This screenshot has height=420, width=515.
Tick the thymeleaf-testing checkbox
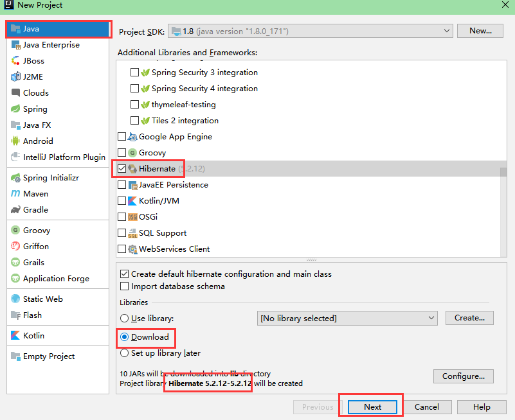[x=134, y=104]
